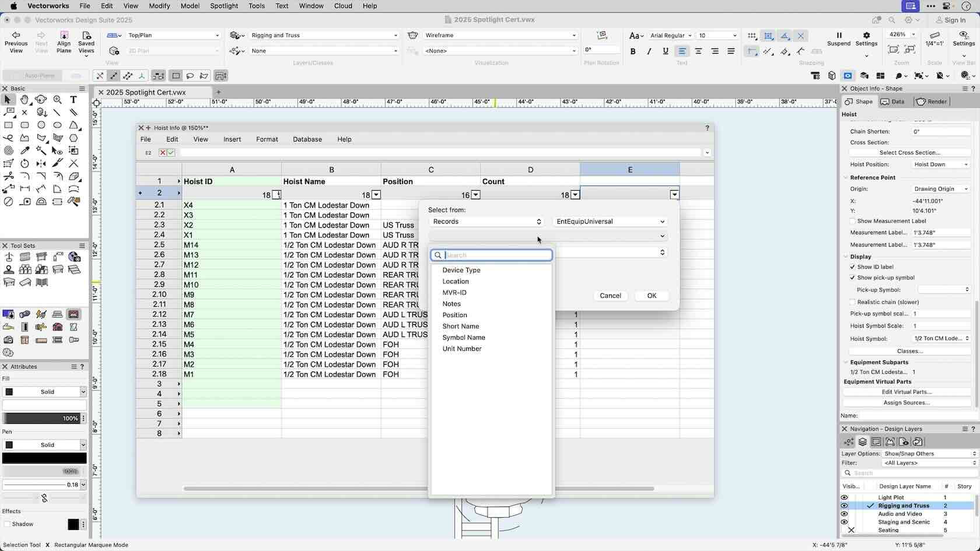Select the Pan tool in Basic palette
Screen dimensions: 980x551
[24, 100]
